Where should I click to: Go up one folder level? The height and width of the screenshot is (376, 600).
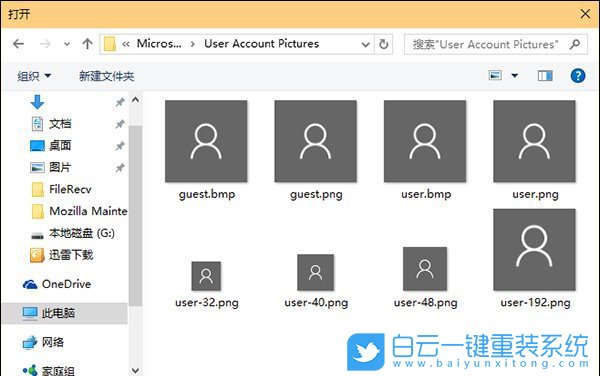[x=87, y=44]
